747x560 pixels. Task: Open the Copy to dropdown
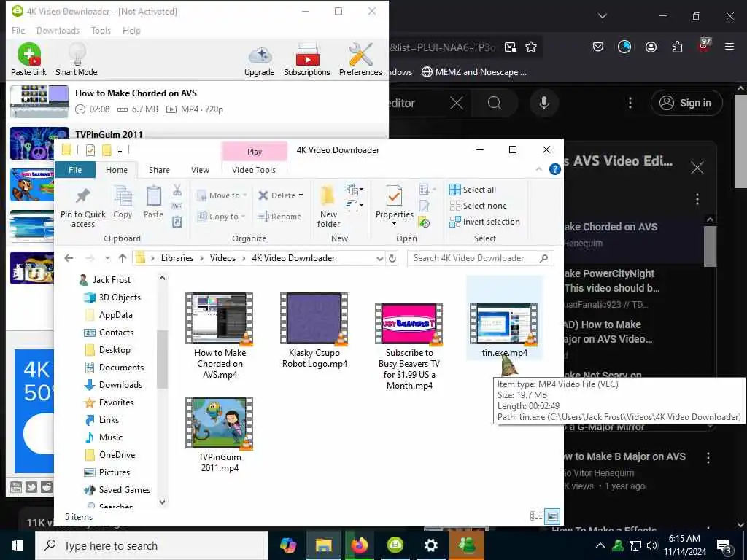coord(221,217)
